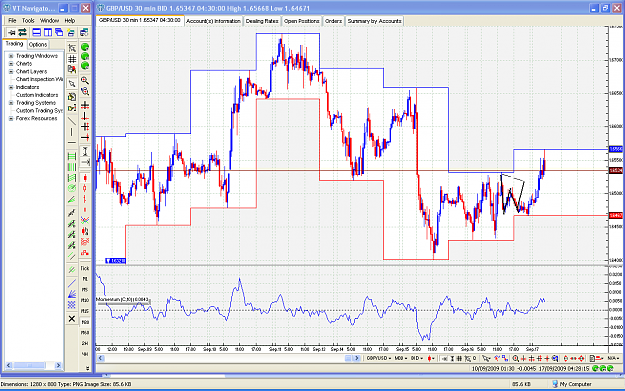Select the M30 timeframe button

coord(85,322)
